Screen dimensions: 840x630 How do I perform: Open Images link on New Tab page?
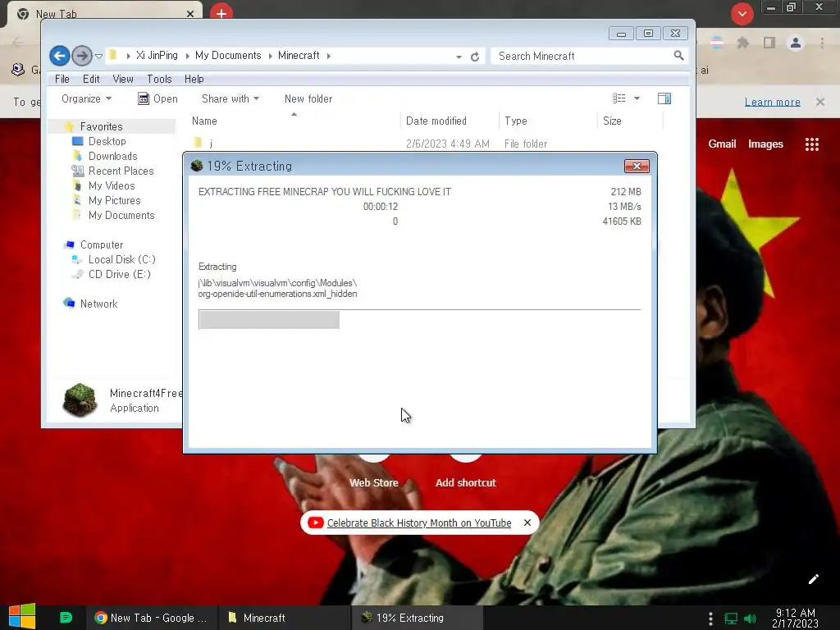tap(765, 144)
